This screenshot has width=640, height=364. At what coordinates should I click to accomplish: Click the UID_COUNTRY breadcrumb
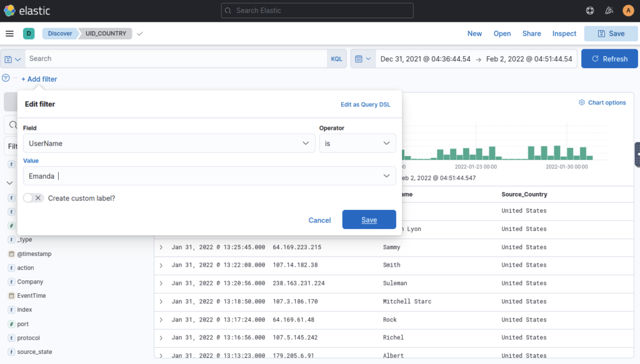(x=106, y=34)
